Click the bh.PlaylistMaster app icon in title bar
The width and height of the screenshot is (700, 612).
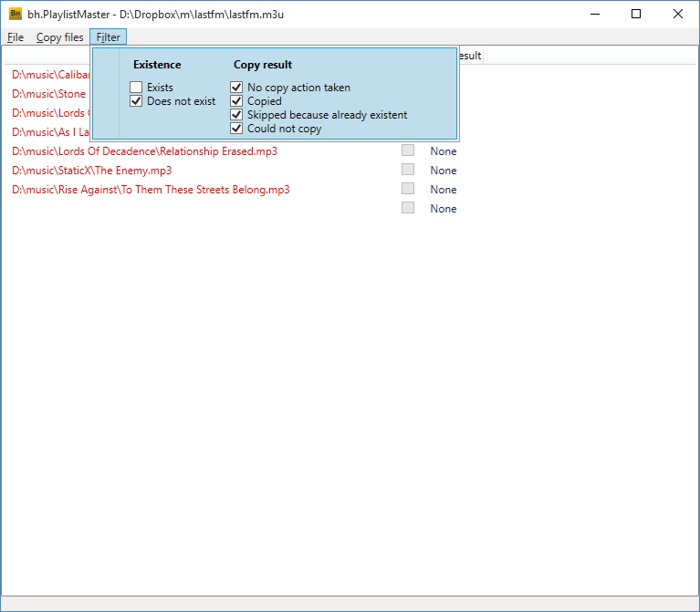point(16,14)
